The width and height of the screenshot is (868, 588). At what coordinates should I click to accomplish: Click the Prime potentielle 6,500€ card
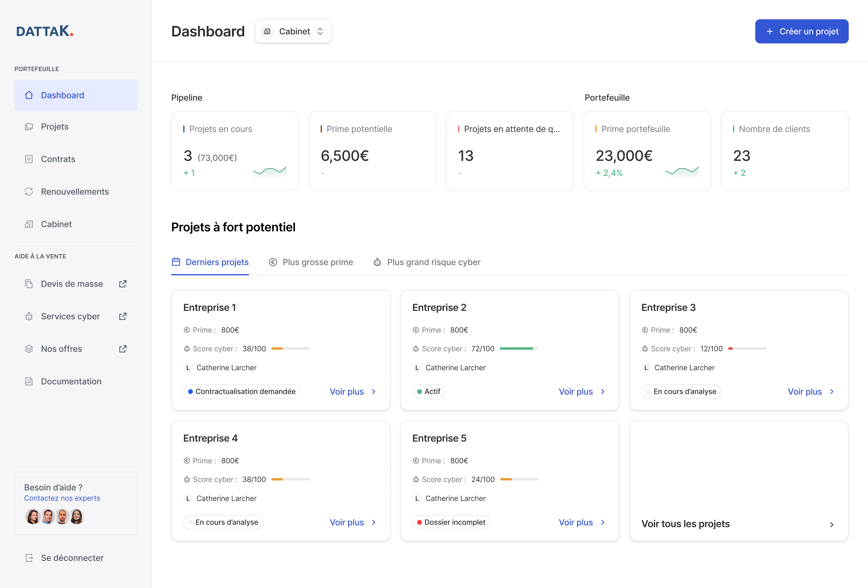coord(372,151)
